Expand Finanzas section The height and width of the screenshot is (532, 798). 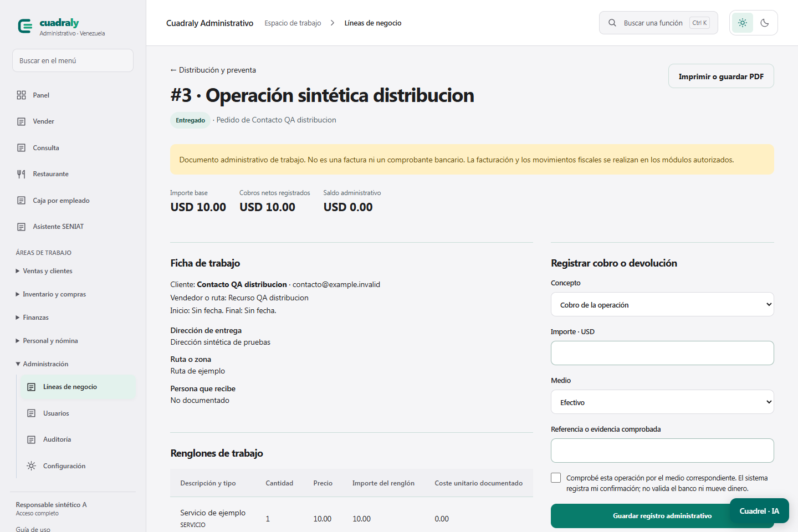[x=32, y=318]
